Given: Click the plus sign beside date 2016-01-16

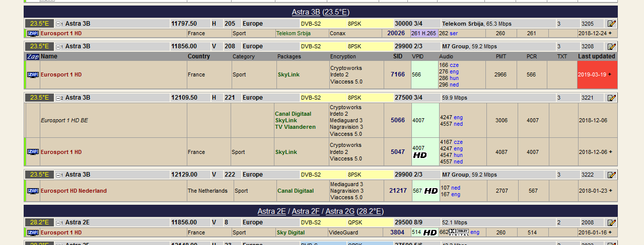Looking at the screenshot, I should click(x=610, y=232).
